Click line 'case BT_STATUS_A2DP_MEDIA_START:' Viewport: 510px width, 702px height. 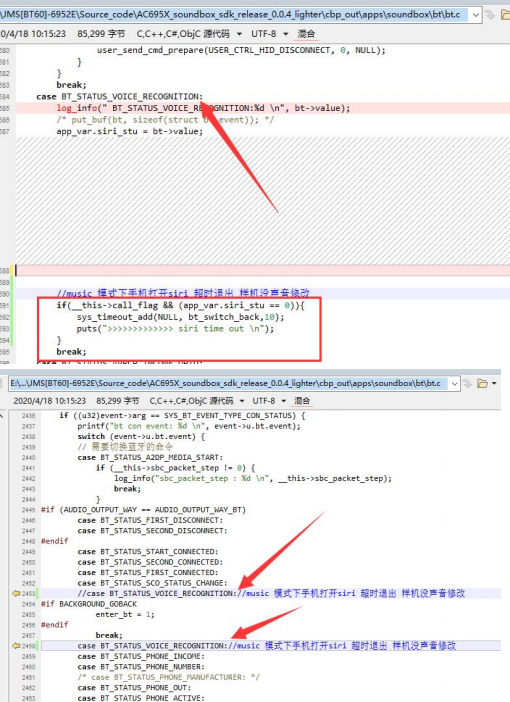[150, 457]
